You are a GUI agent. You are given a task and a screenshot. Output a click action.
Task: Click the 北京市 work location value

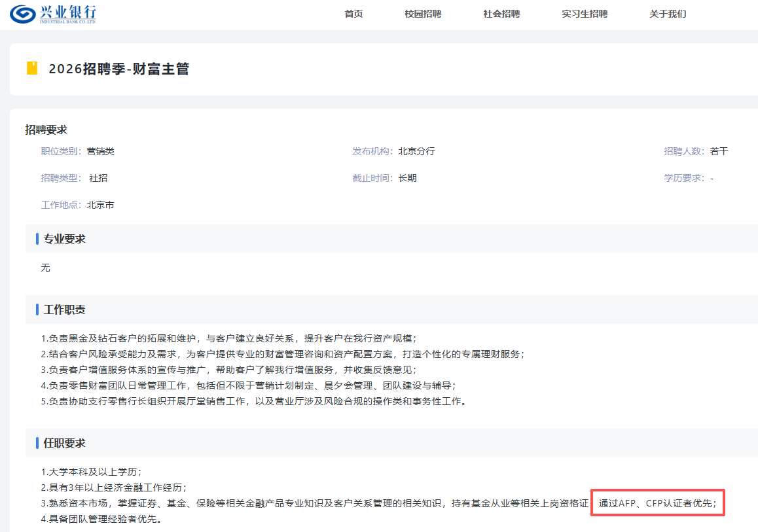pos(100,205)
